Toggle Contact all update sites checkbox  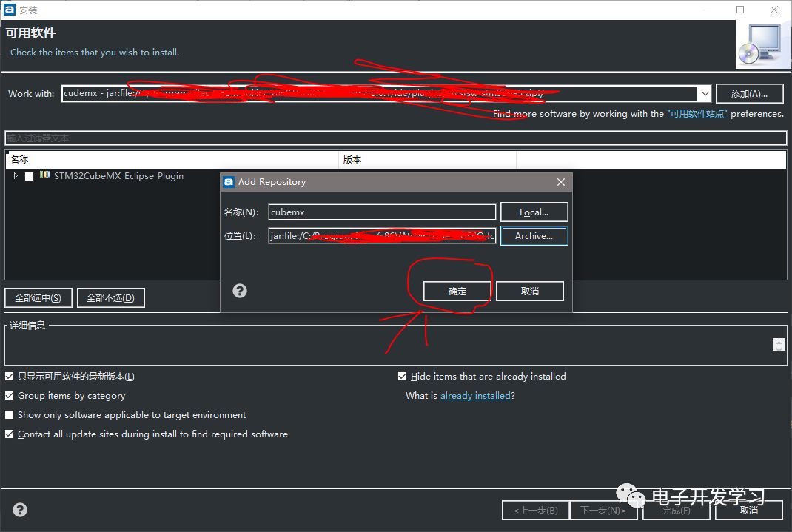tap(9, 434)
